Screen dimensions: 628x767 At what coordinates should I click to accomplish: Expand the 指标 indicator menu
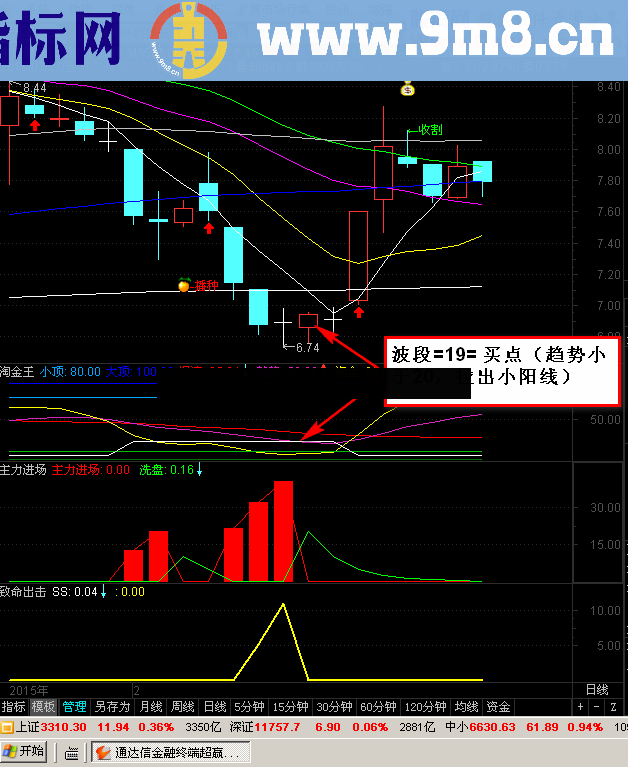[13, 706]
